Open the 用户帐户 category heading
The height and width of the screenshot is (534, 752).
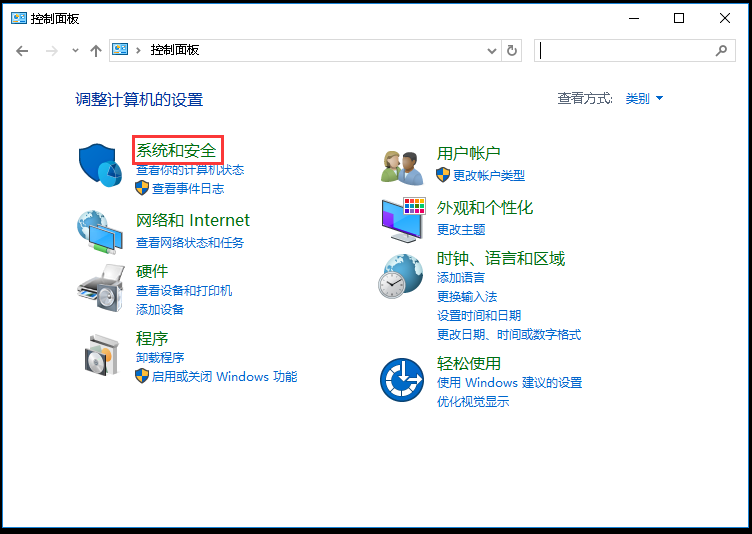469,154
